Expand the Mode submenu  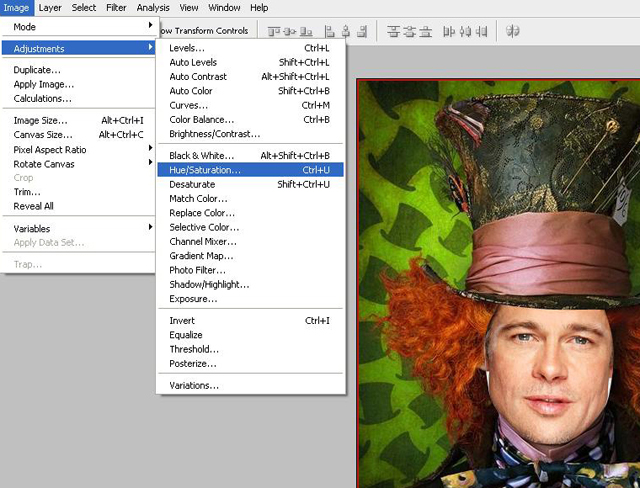click(78, 27)
